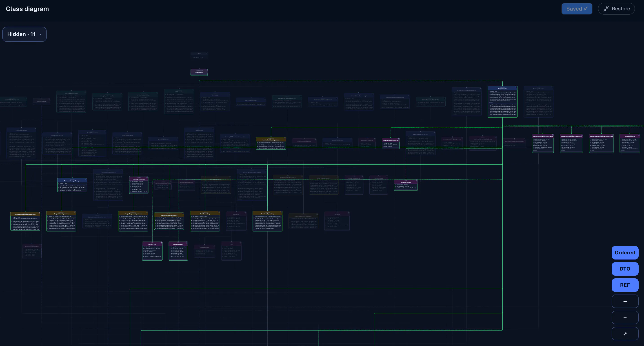Image resolution: width=644 pixels, height=346 pixels.
Task: Select the BudgetOfferDto class title
Action: tap(629, 137)
